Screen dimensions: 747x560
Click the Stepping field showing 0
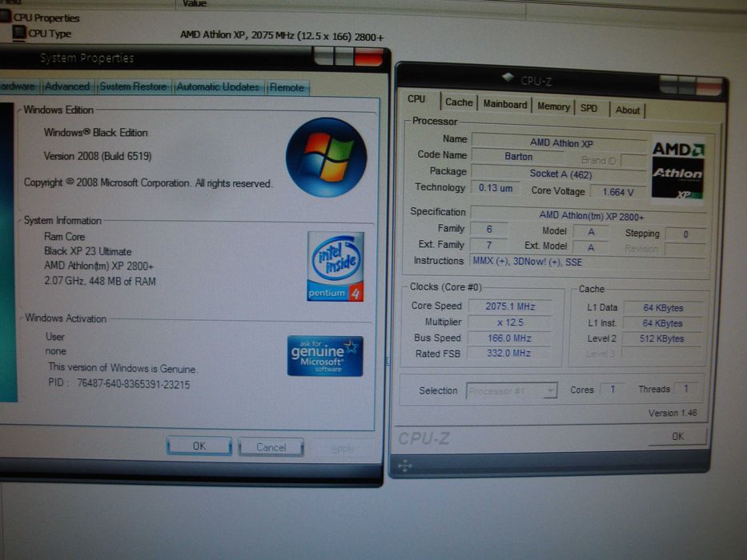pos(685,234)
